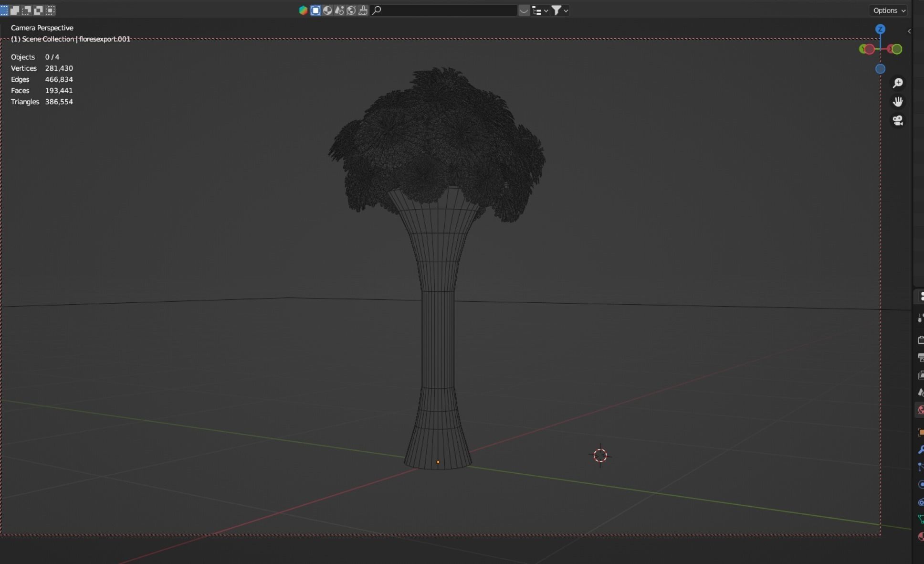Click the Invert Selection mode icon

click(38, 10)
